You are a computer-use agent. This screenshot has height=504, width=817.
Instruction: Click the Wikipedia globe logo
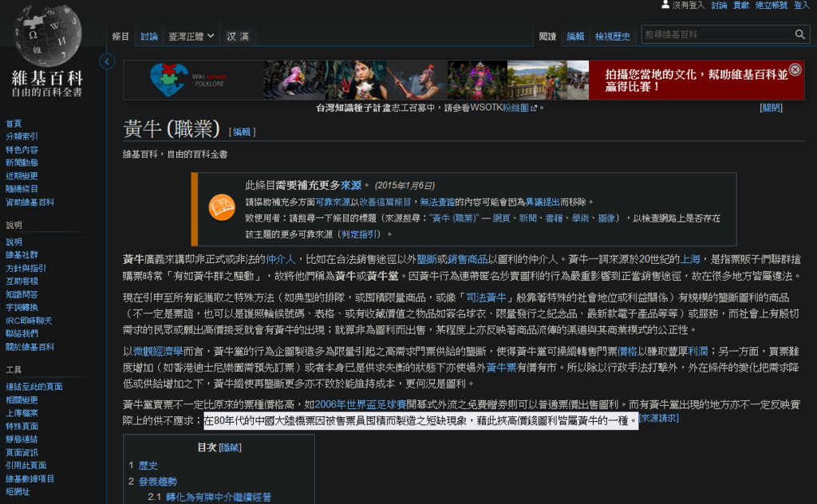(47, 35)
